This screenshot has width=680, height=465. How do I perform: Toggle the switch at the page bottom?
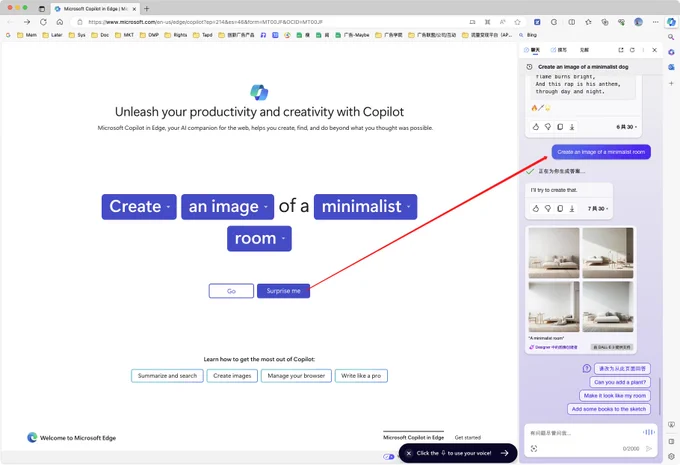pyautogui.click(x=389, y=456)
